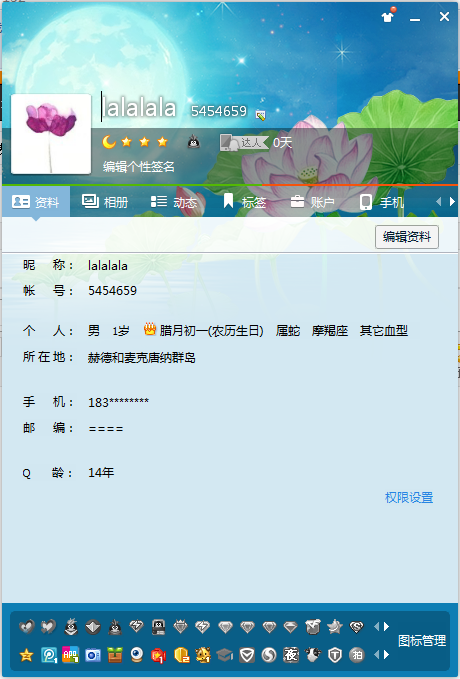Close the profile window
Image resolution: width=460 pixels, height=679 pixels.
click(x=444, y=16)
